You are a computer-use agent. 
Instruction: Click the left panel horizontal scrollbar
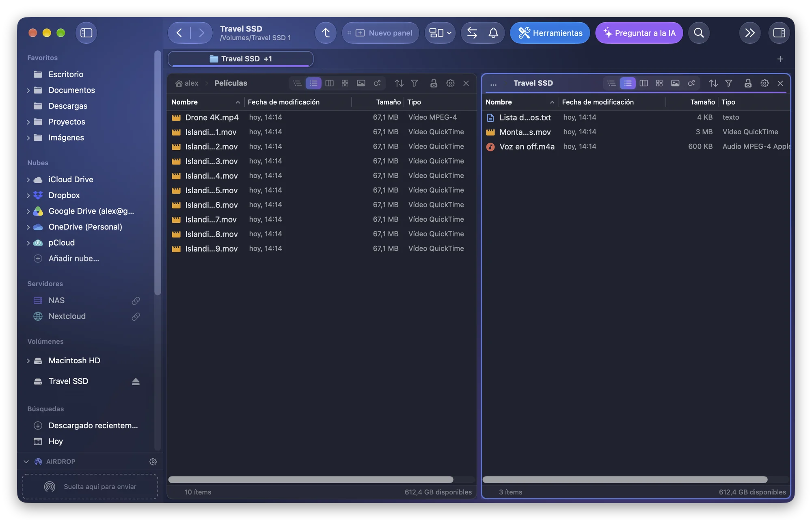pos(311,480)
